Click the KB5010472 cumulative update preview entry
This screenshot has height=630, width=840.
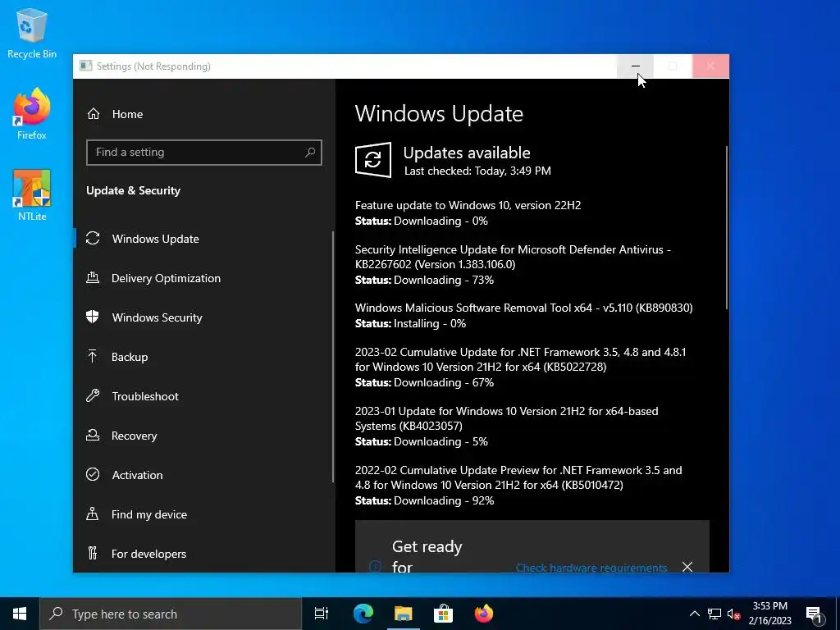tap(518, 477)
